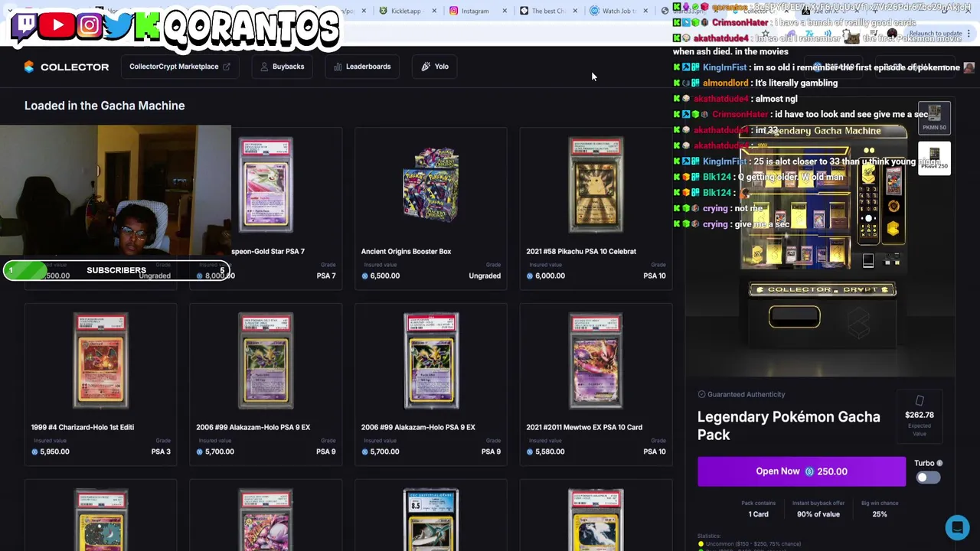This screenshot has height=551, width=980.
Task: Select the PKMN 250 machine thumbnail
Action: pos(934,158)
